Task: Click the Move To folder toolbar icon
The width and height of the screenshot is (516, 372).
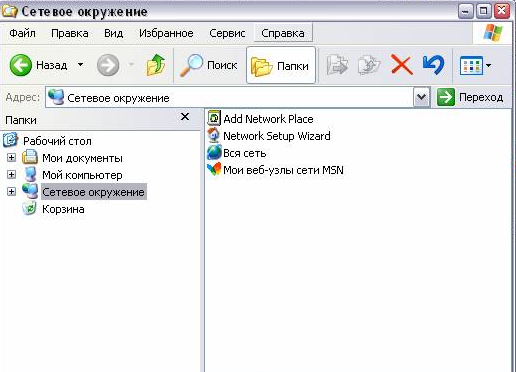Action: [x=337, y=65]
